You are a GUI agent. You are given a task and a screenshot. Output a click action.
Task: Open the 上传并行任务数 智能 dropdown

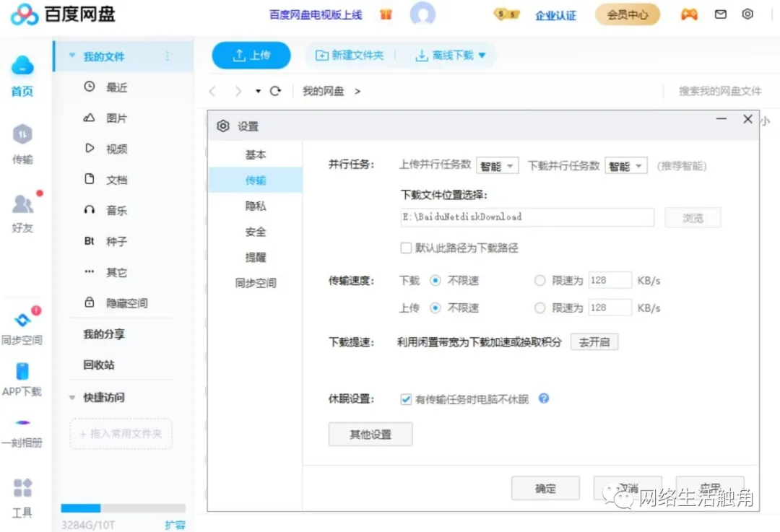497,165
